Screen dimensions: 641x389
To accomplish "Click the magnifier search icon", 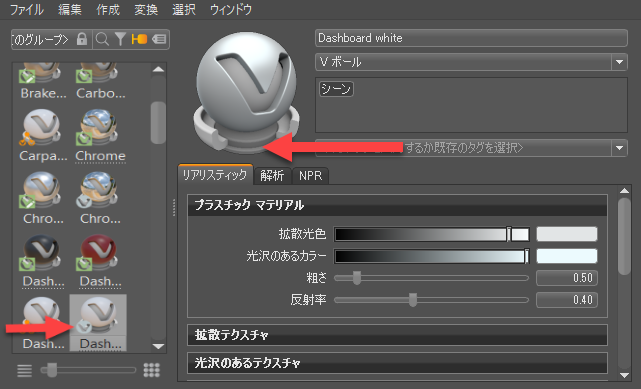I will [x=102, y=39].
